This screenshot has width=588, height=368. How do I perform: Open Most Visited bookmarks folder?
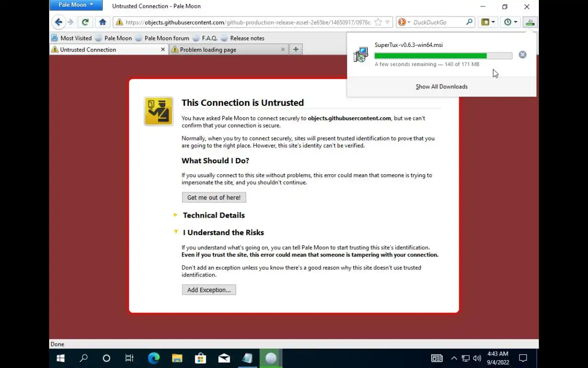[x=72, y=38]
